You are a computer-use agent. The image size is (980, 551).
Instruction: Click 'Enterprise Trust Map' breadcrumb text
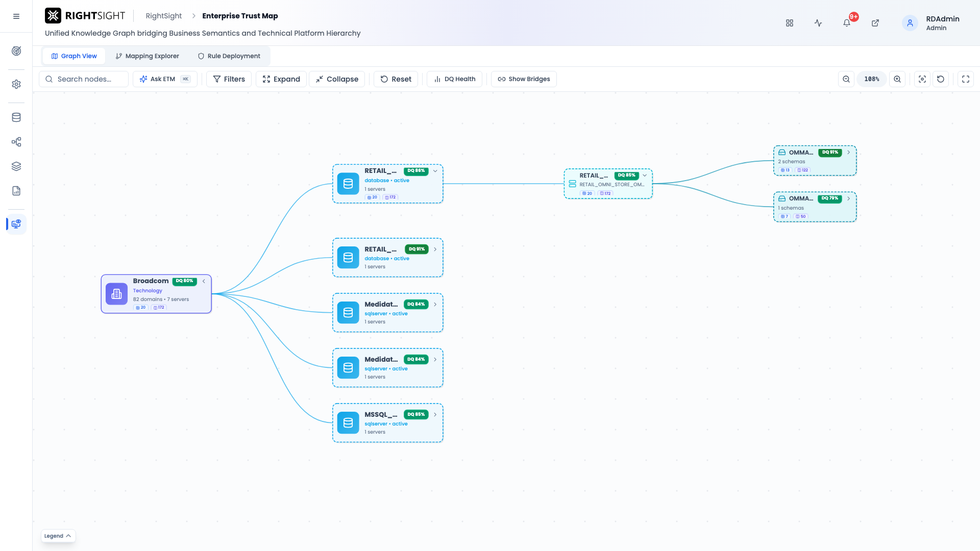click(x=240, y=16)
